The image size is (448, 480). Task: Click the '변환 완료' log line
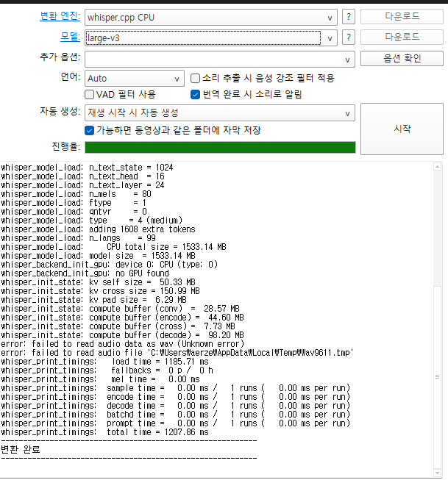21,450
